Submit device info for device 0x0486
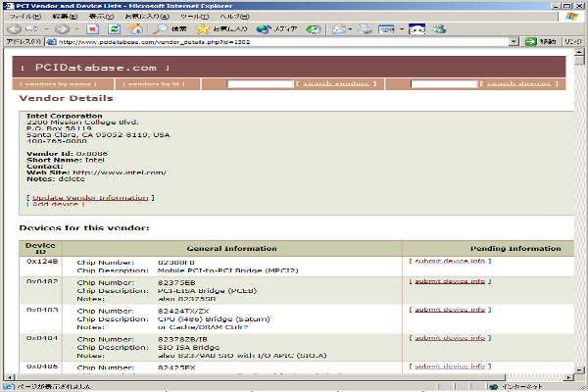 450,367
